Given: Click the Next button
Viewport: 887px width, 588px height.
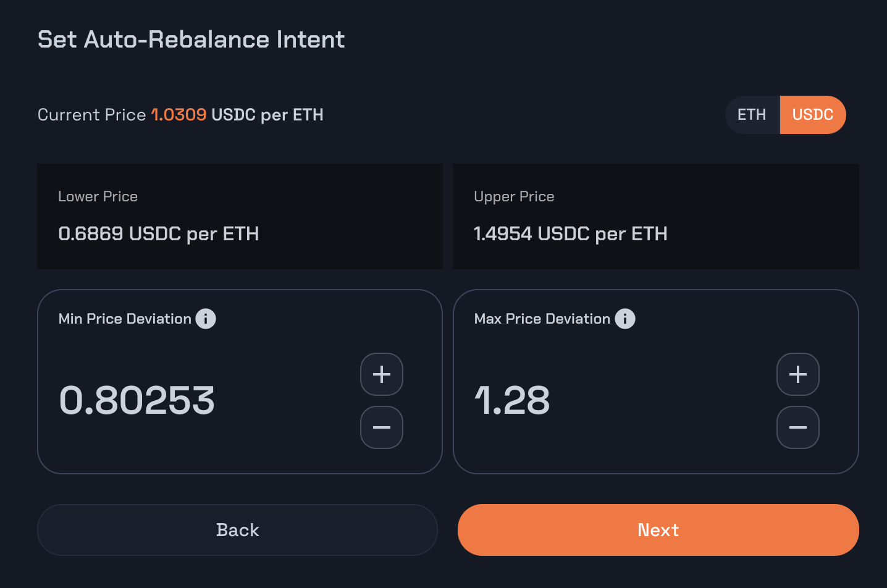Looking at the screenshot, I should pos(658,530).
